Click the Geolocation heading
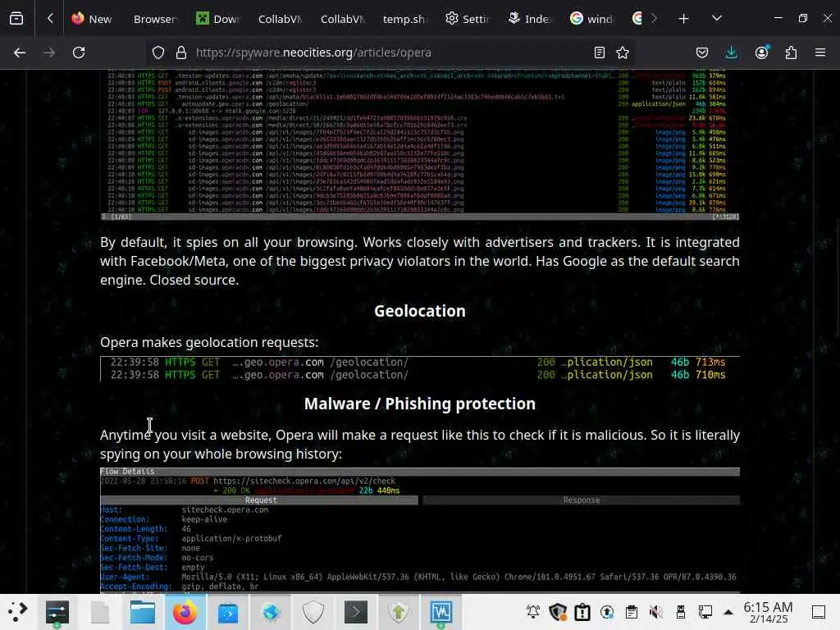The width and height of the screenshot is (840, 630). pyautogui.click(x=420, y=311)
